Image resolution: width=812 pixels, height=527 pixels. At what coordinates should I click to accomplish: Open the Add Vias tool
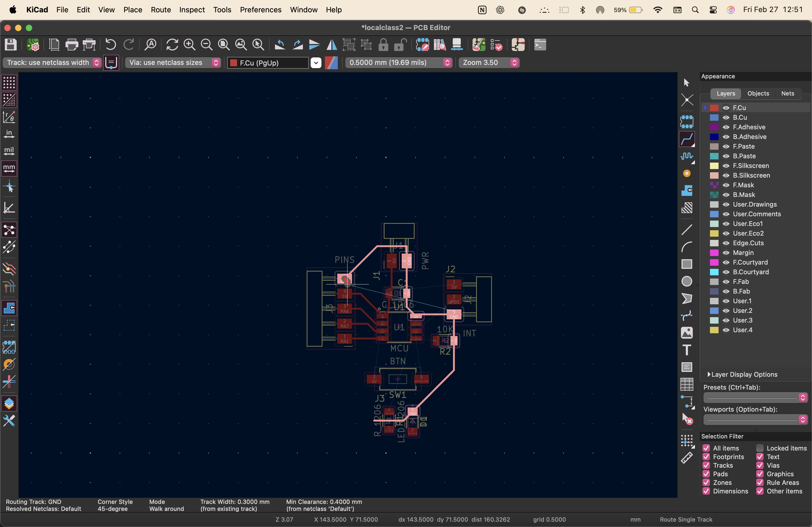pyautogui.click(x=686, y=174)
